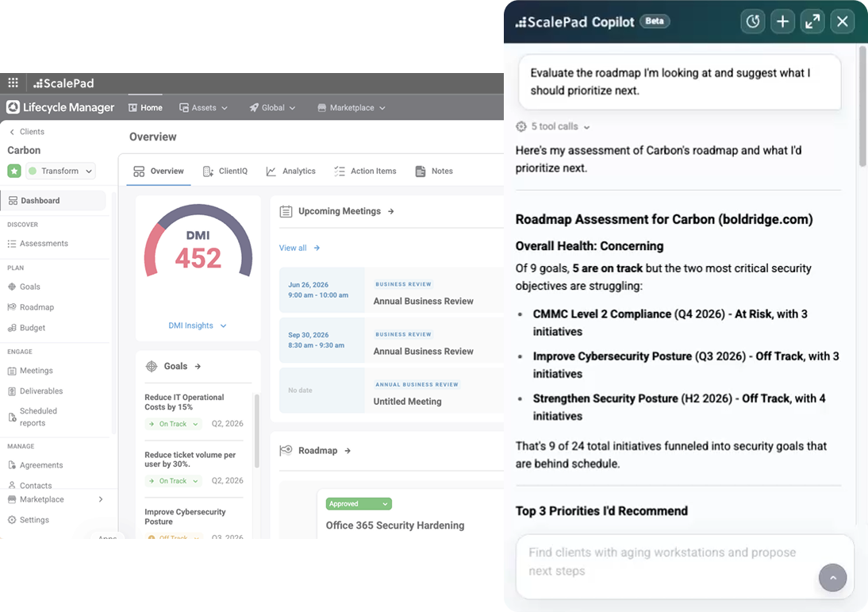Viewport: 868px width, 612px height.
Task: Open Goals in the sidebar
Action: click(x=24, y=287)
